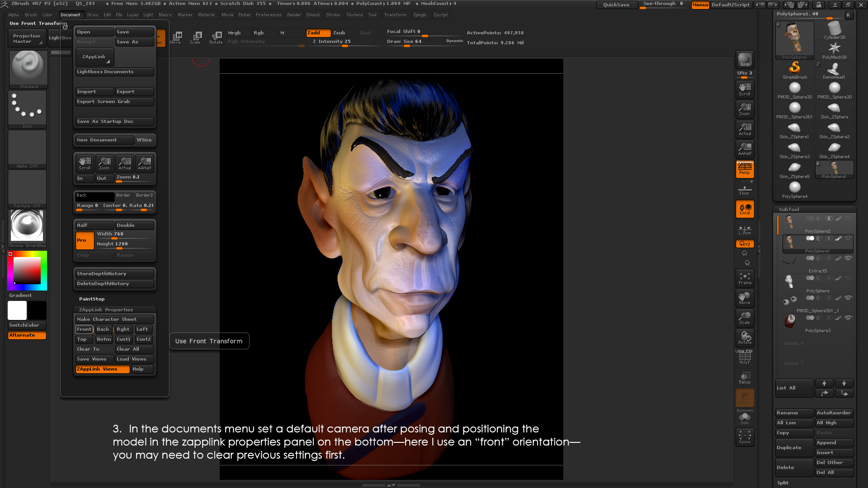Open the Preferences menu

point(268,15)
